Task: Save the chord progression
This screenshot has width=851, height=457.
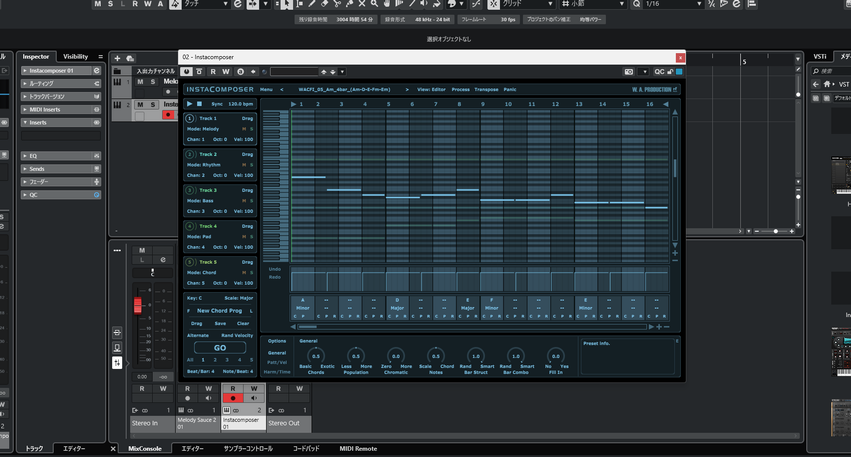Action: 220,323
